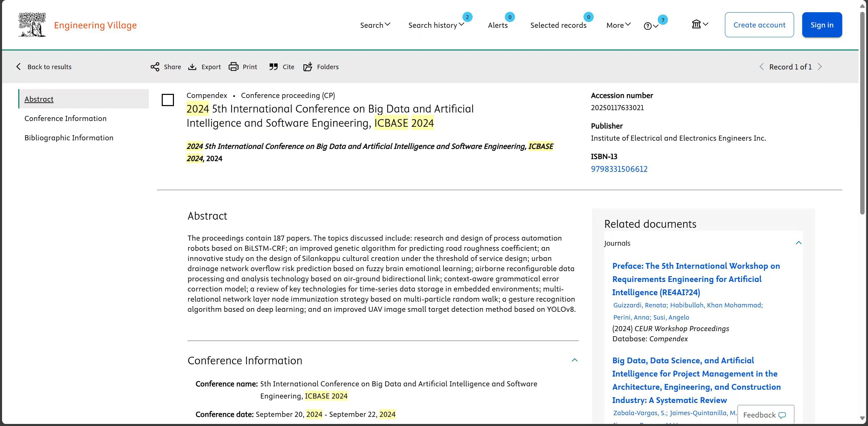This screenshot has width=868, height=426.
Task: Open Selected records menu item
Action: click(558, 25)
